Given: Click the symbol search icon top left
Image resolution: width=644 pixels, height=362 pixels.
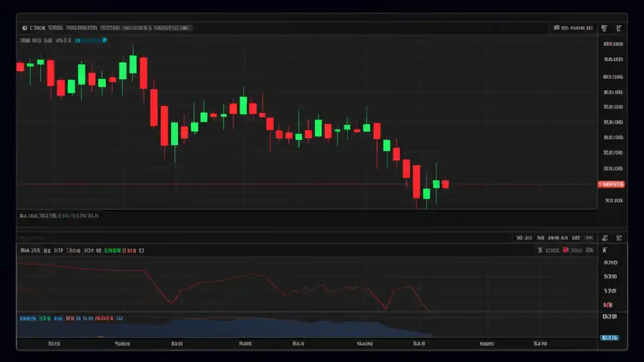Looking at the screenshot, I should pyautogui.click(x=24, y=28).
